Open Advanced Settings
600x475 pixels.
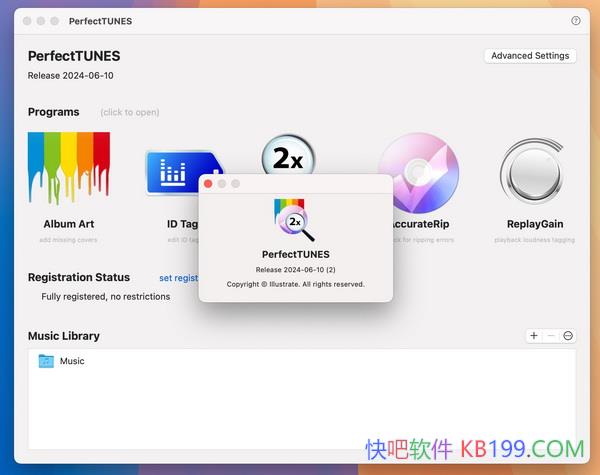[x=530, y=56]
